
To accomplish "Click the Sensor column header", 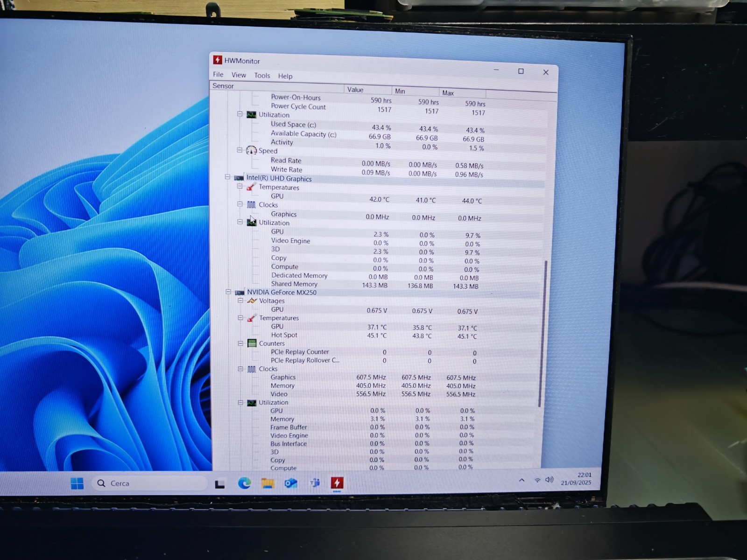I will [277, 87].
